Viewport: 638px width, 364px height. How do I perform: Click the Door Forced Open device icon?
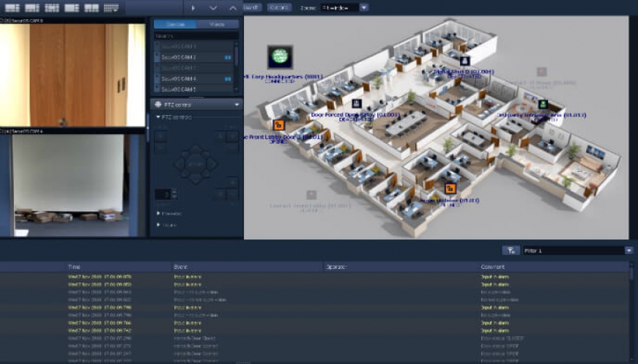pyautogui.click(x=357, y=104)
